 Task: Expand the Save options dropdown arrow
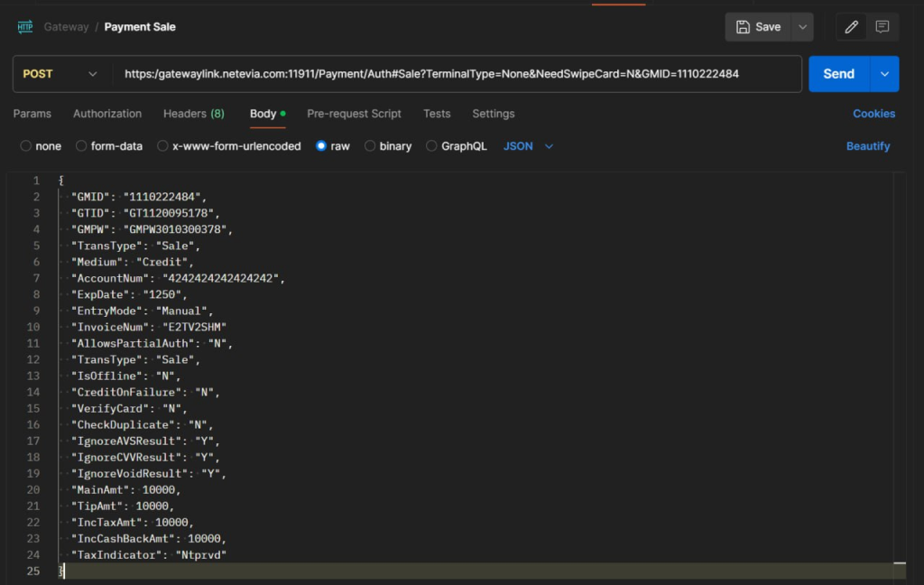[x=802, y=27]
